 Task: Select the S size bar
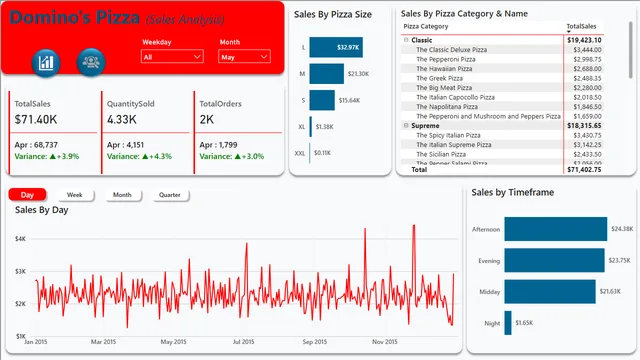coord(322,100)
